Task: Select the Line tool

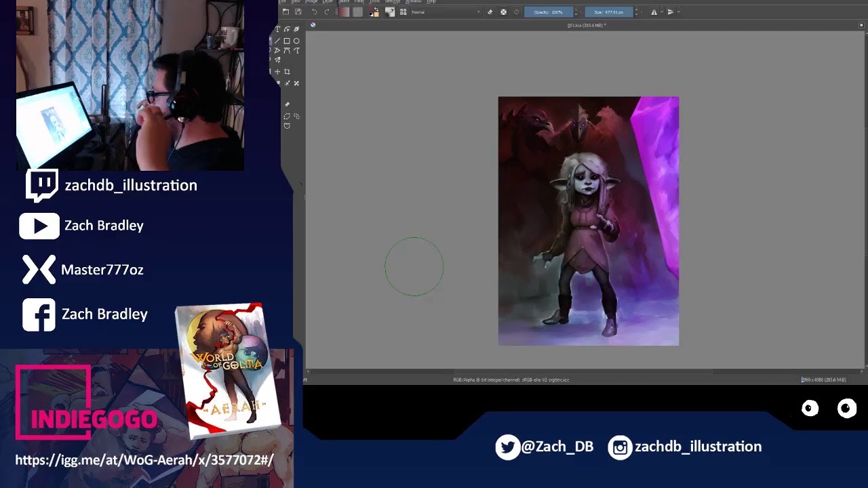Action: (x=277, y=41)
